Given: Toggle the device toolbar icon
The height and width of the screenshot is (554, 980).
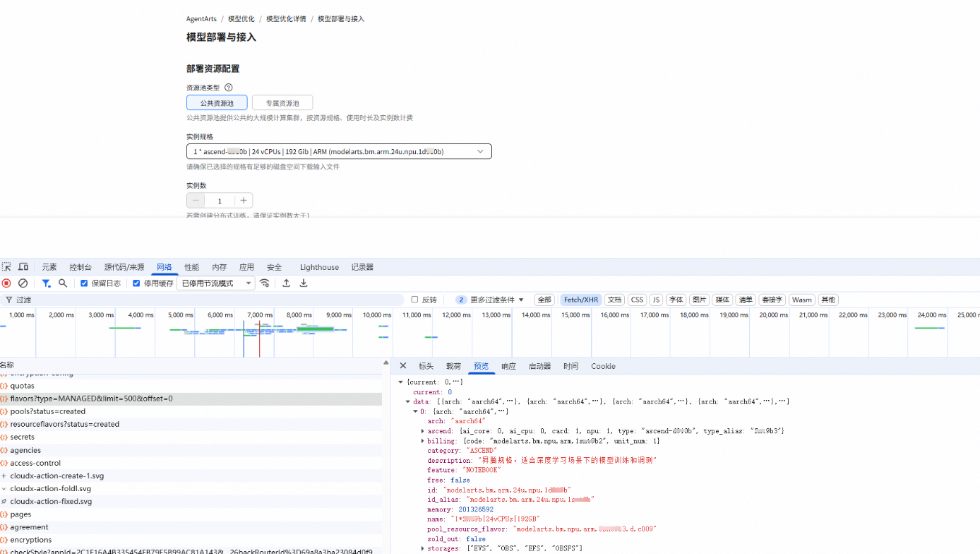Looking at the screenshot, I should coord(23,267).
